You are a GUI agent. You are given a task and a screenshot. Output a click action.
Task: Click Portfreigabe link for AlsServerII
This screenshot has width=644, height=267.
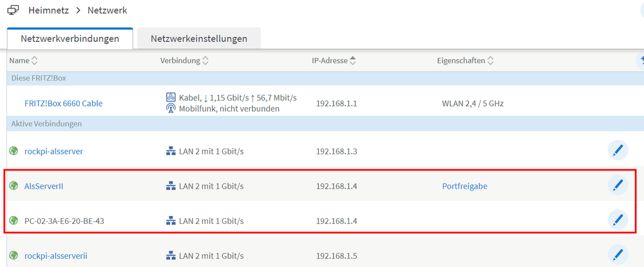(x=464, y=186)
